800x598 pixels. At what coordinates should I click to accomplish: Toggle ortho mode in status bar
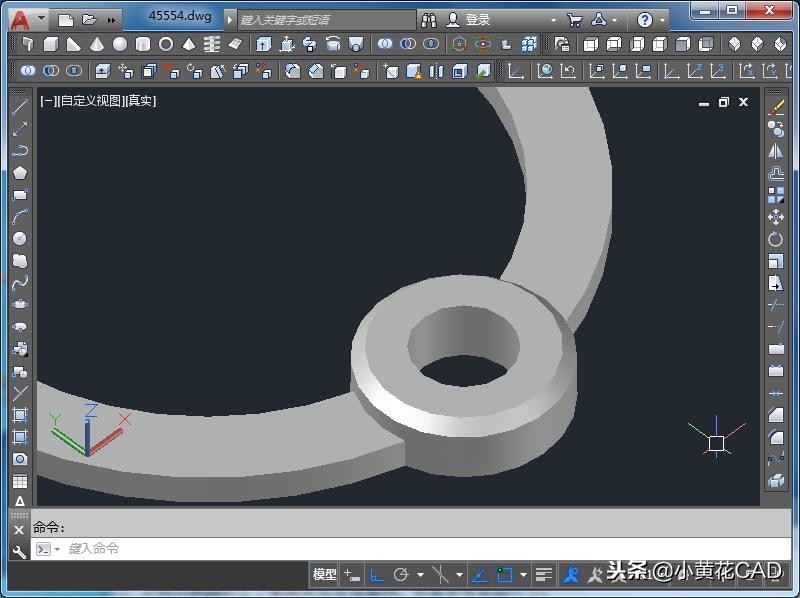click(x=377, y=575)
